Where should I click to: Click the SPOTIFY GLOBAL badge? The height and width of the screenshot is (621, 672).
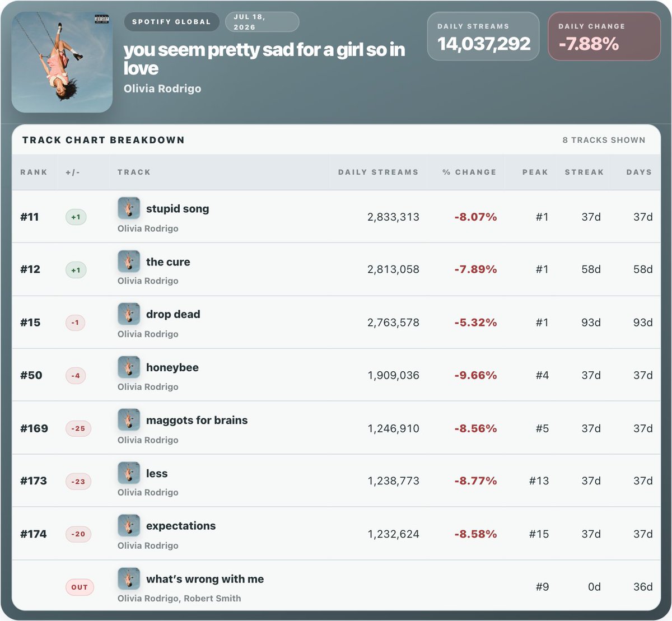click(171, 22)
